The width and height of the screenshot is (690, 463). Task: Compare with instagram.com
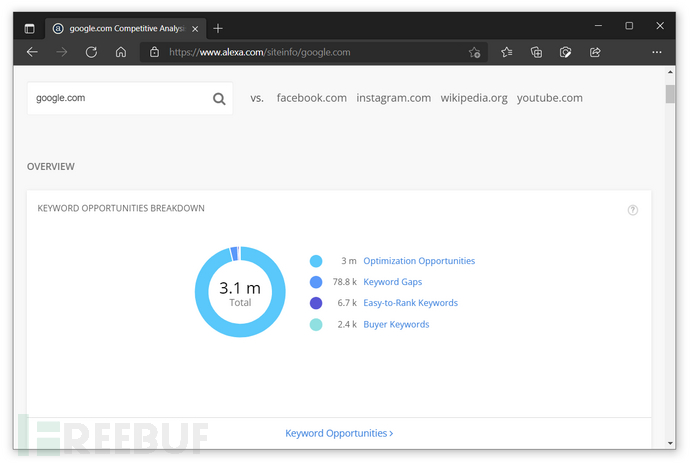[x=393, y=98]
